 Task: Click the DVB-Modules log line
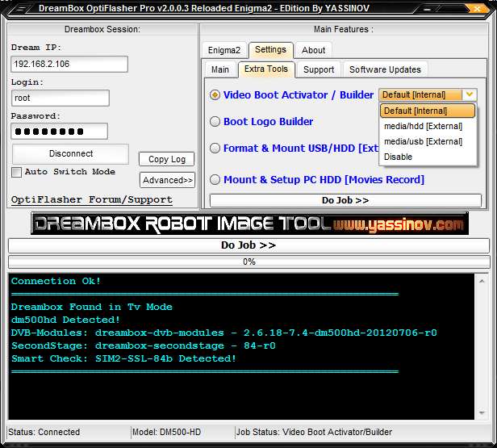223,333
